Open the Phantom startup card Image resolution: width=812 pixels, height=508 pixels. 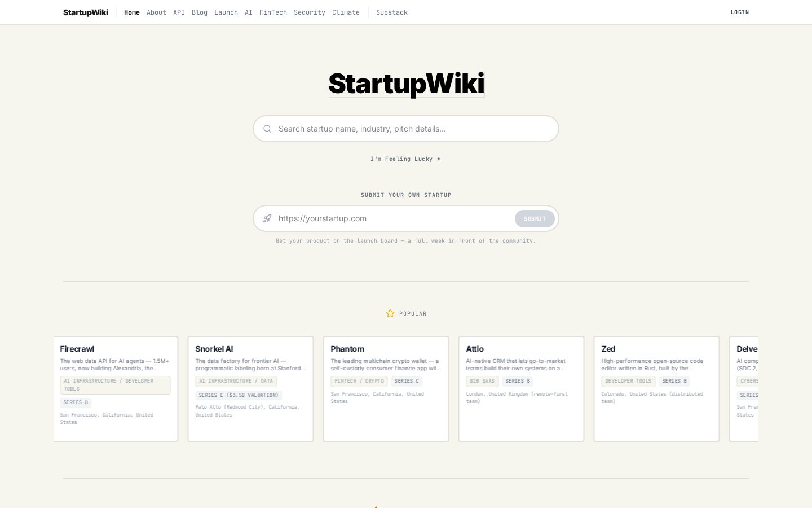(x=386, y=389)
